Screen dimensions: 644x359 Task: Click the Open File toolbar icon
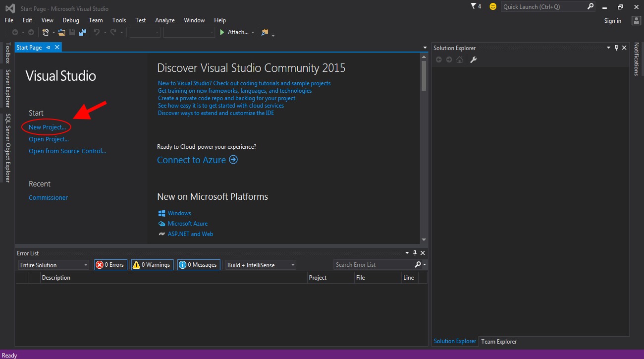coord(62,32)
